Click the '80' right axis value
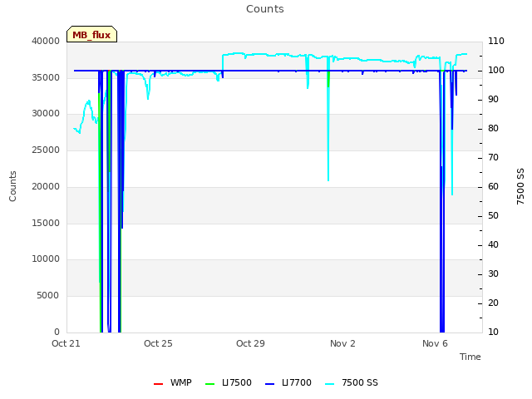Image resolution: width=532 pixels, height=399 pixels. (493, 129)
